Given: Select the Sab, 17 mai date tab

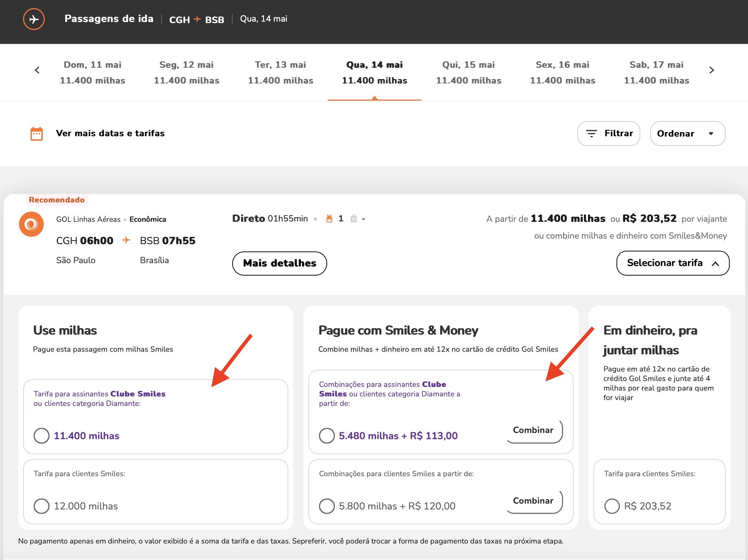Looking at the screenshot, I should [656, 72].
